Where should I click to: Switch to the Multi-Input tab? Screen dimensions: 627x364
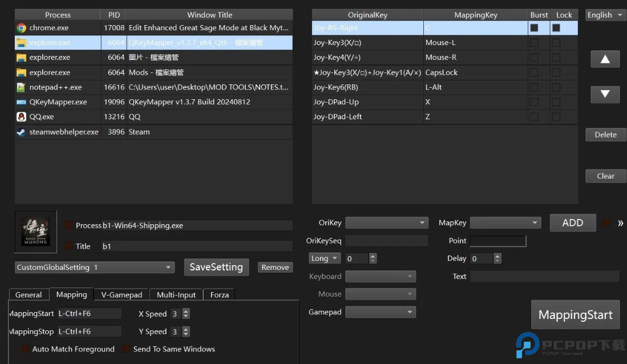(176, 295)
